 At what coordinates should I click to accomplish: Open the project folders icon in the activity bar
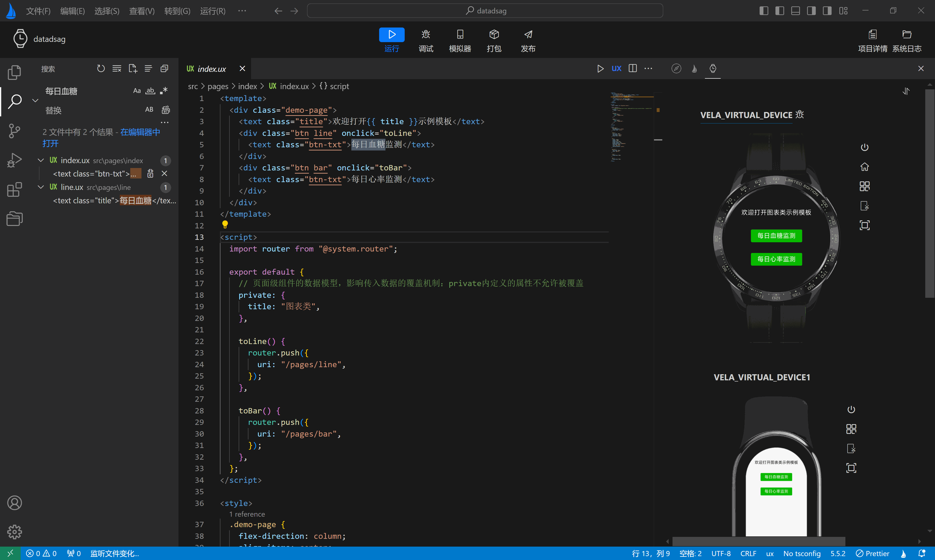click(x=14, y=218)
